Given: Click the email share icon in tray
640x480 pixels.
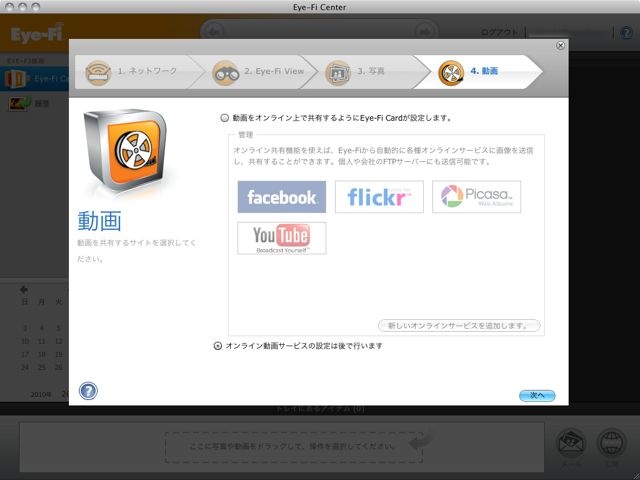Looking at the screenshot, I should click(x=571, y=443).
